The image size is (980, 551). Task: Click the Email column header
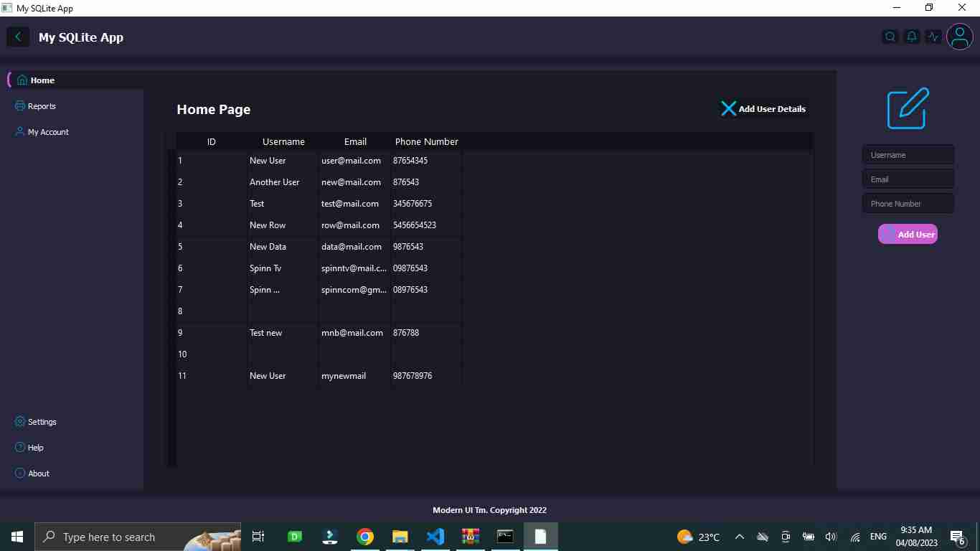pyautogui.click(x=355, y=141)
